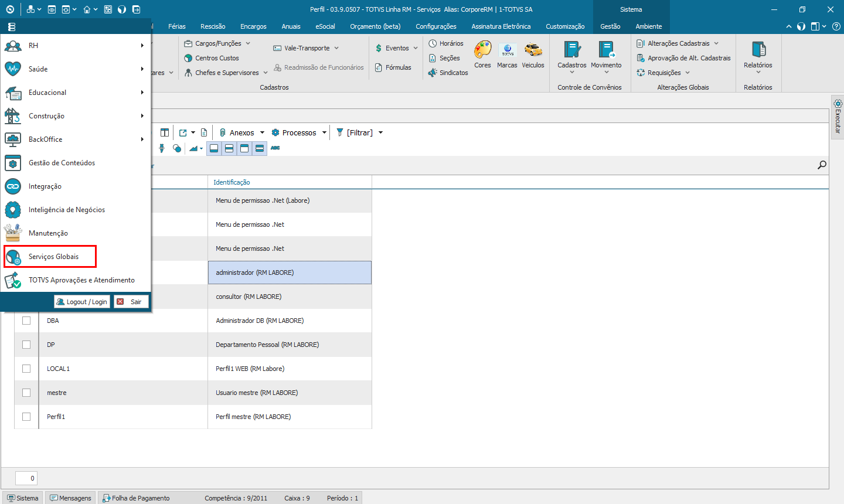The height and width of the screenshot is (504, 844).
Task: Click the Sair button
Action: (x=131, y=302)
